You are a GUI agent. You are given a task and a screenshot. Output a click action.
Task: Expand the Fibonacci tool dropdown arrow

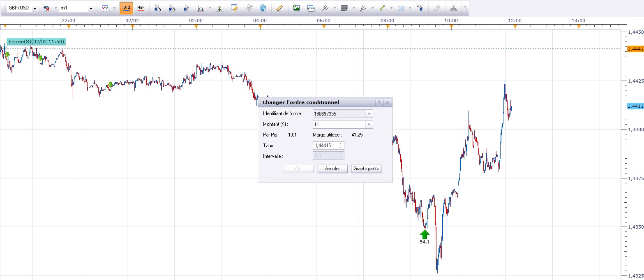point(353,8)
